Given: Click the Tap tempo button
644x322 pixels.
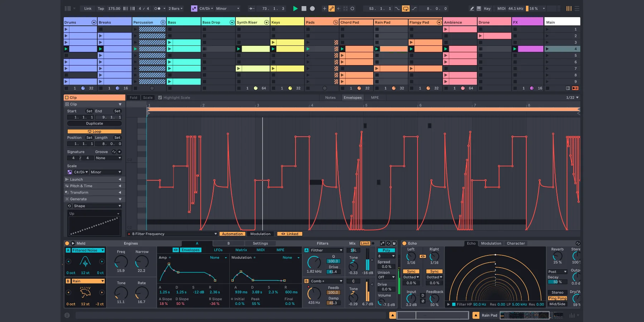Looking at the screenshot, I should (101, 8).
